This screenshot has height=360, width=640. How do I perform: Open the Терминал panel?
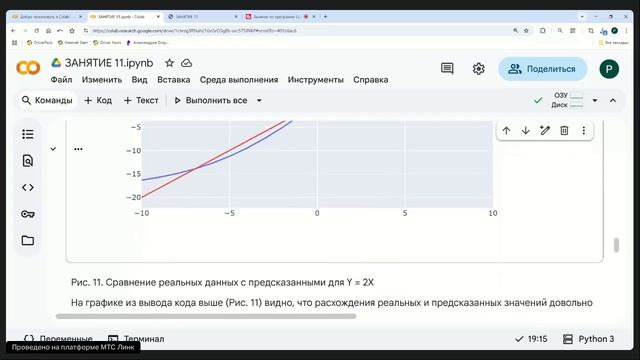pyautogui.click(x=136, y=339)
